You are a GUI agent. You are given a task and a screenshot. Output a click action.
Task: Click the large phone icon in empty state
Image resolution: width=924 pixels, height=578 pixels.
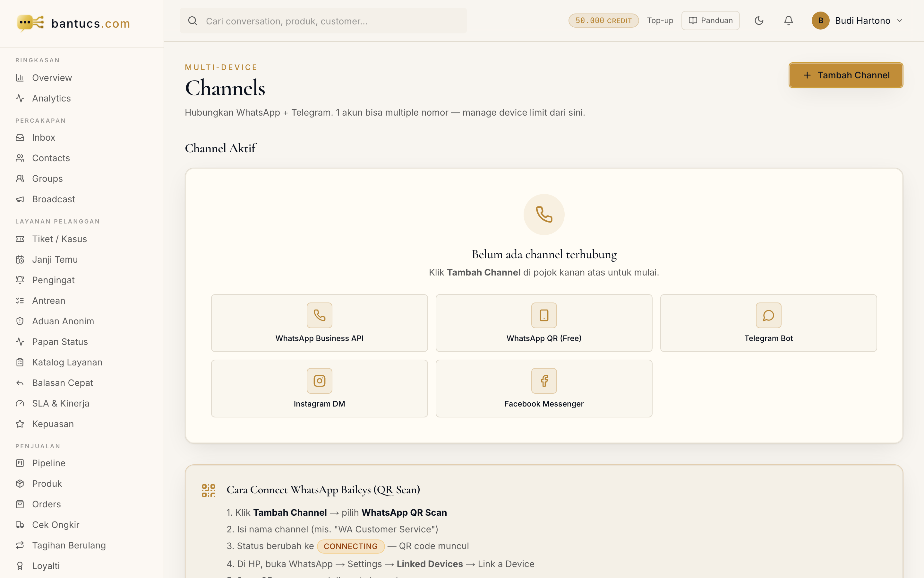pyautogui.click(x=544, y=215)
